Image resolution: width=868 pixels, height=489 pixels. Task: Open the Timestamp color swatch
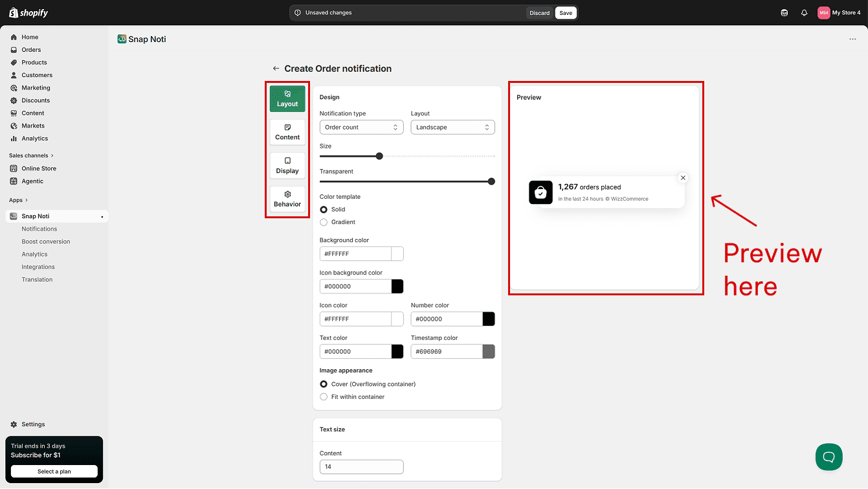tap(489, 352)
